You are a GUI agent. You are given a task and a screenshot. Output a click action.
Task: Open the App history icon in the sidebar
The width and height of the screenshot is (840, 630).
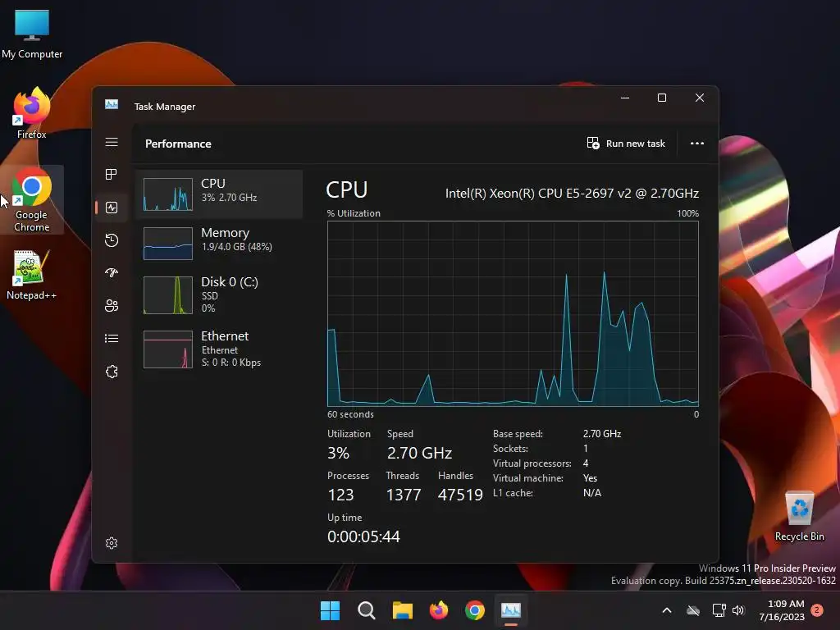[112, 240]
